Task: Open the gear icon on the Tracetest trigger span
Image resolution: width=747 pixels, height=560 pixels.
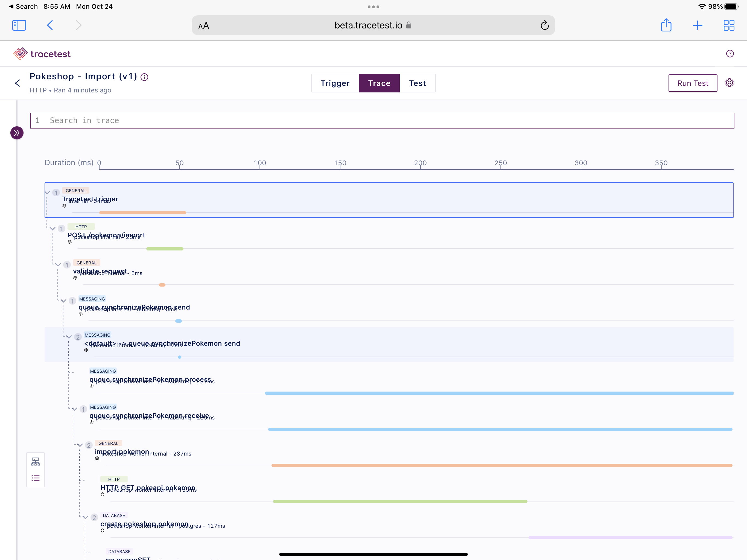Action: (x=64, y=206)
